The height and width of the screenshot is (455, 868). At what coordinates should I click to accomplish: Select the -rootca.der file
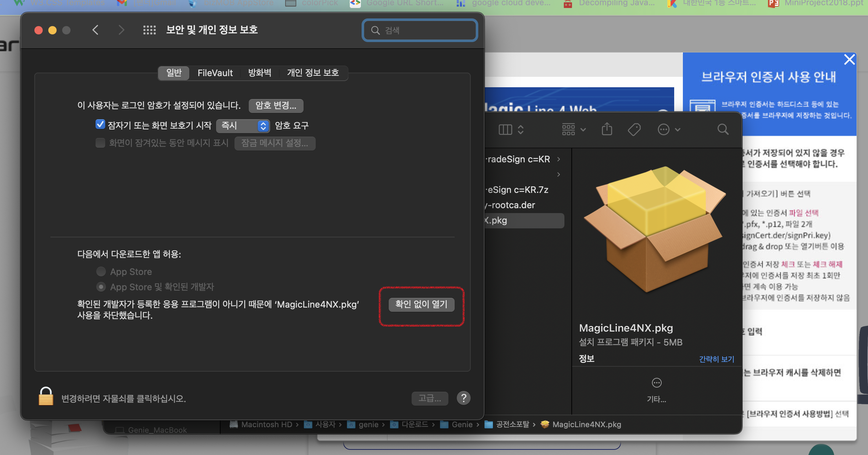pos(524,205)
